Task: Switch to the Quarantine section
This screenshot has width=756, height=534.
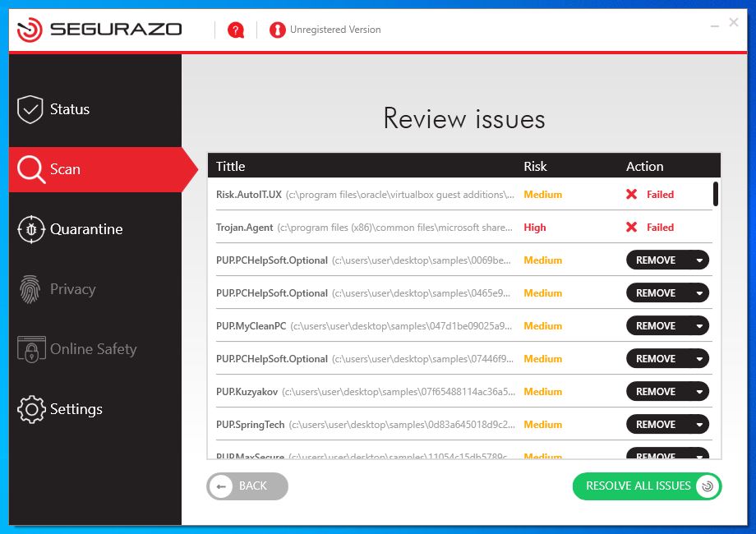Action: pyautogui.click(x=86, y=229)
